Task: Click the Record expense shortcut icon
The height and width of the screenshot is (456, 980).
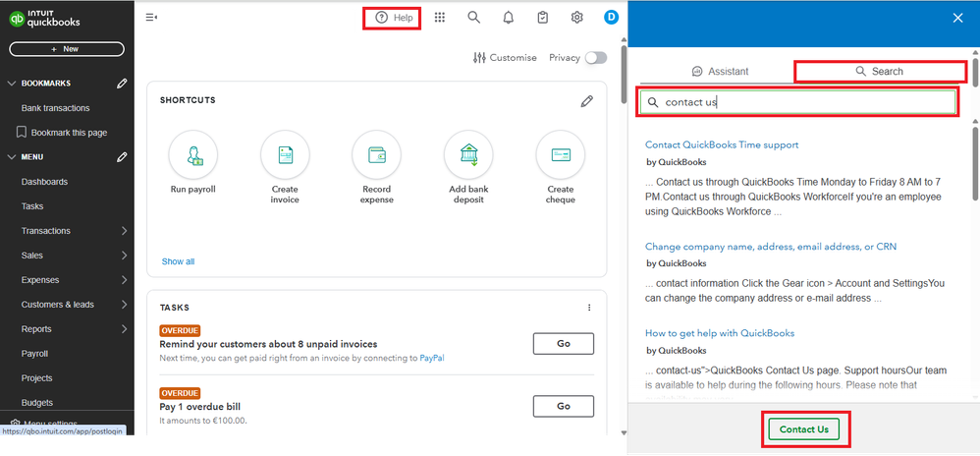Action: coord(377,154)
